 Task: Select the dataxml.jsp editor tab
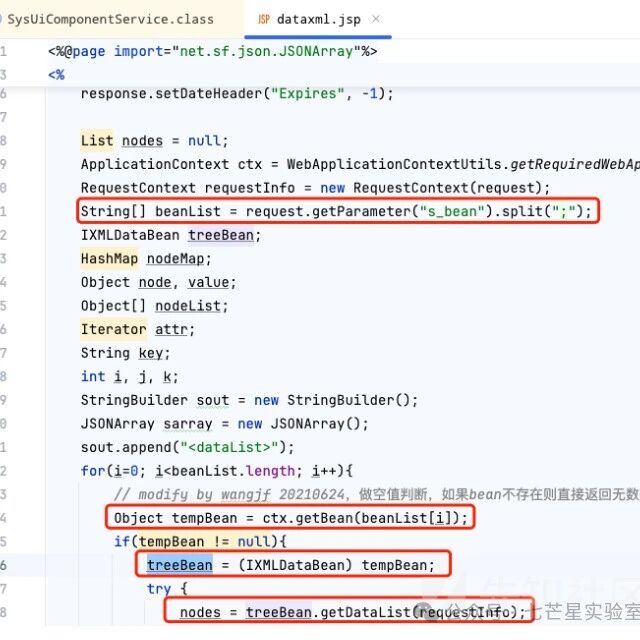(x=318, y=19)
